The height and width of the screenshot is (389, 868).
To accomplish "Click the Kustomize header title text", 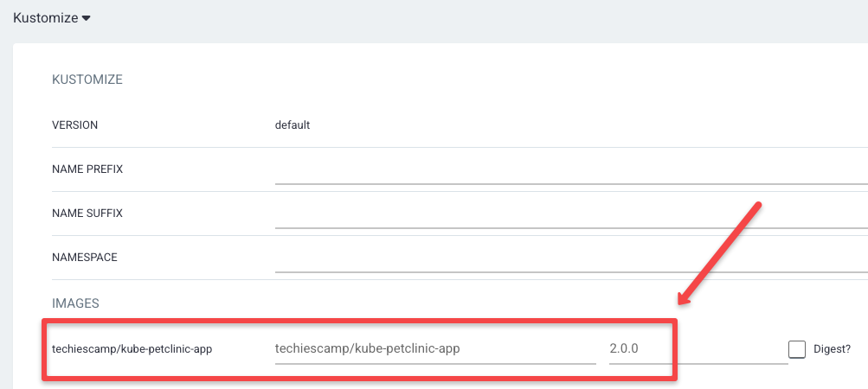I will [x=45, y=17].
